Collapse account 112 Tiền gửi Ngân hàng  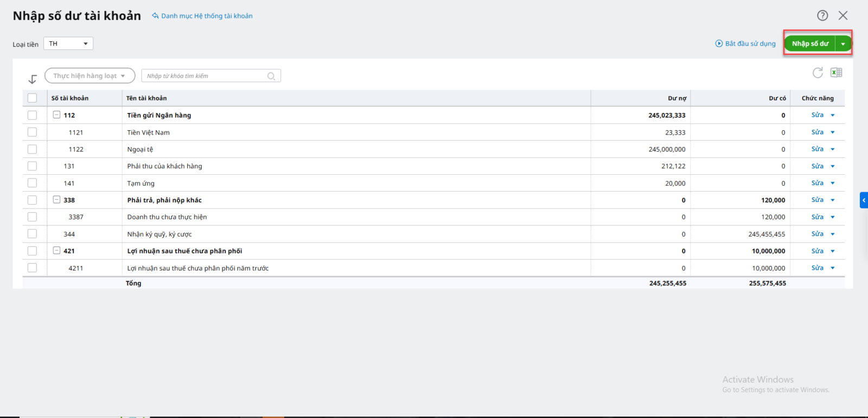click(x=56, y=115)
